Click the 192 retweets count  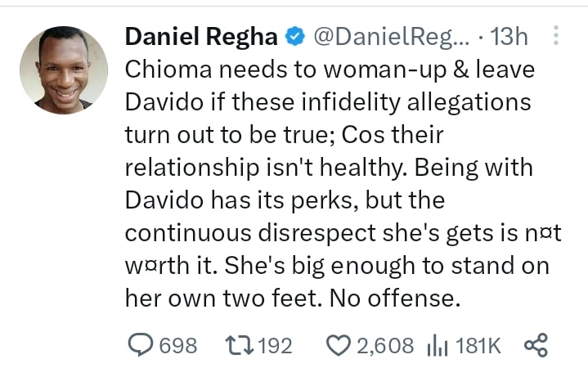(274, 346)
